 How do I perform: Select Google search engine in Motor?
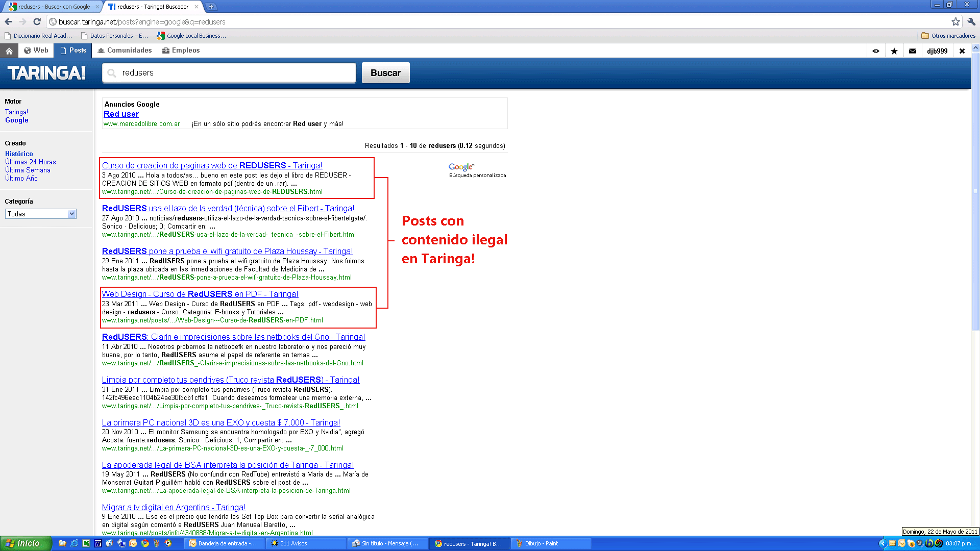[17, 120]
